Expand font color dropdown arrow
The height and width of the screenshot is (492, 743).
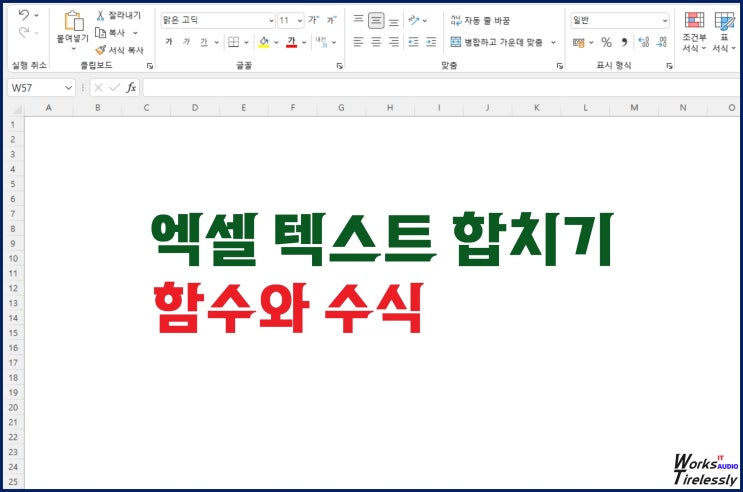(x=304, y=42)
